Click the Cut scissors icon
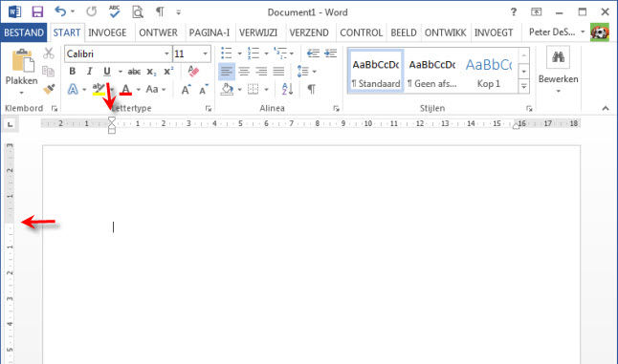Image resolution: width=618 pixels, height=364 pixels. 49,54
